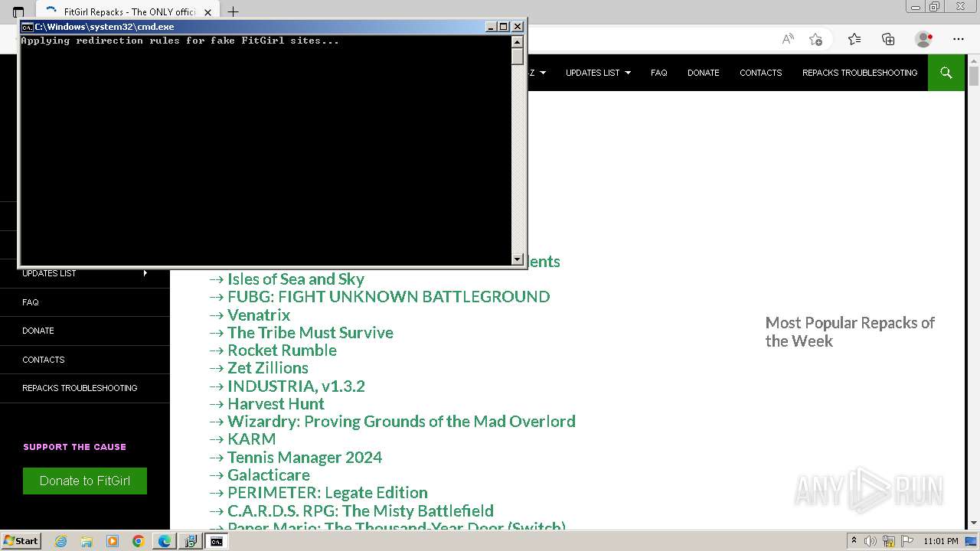980x551 pixels.
Task: Open Contacts in the top navigation
Action: [x=760, y=73]
